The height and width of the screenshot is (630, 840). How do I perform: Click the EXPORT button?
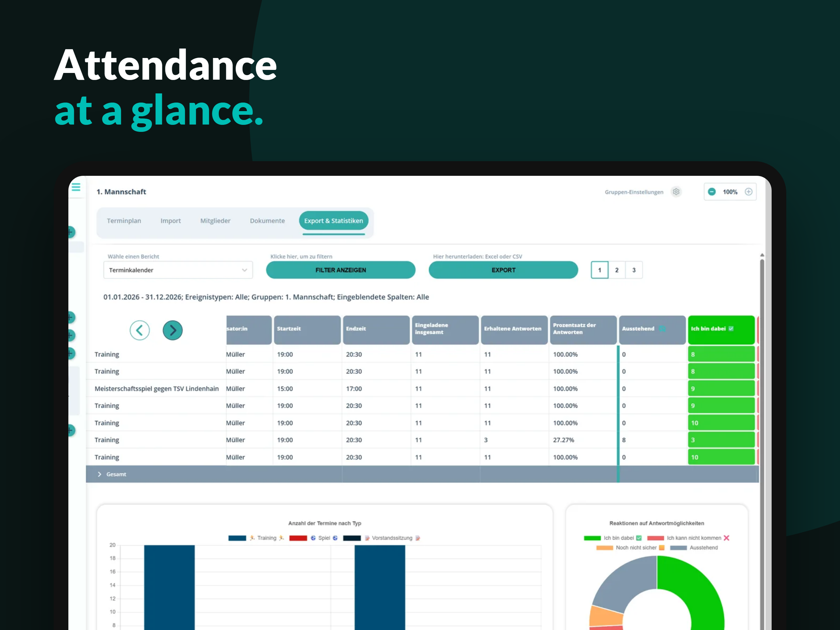click(x=504, y=270)
